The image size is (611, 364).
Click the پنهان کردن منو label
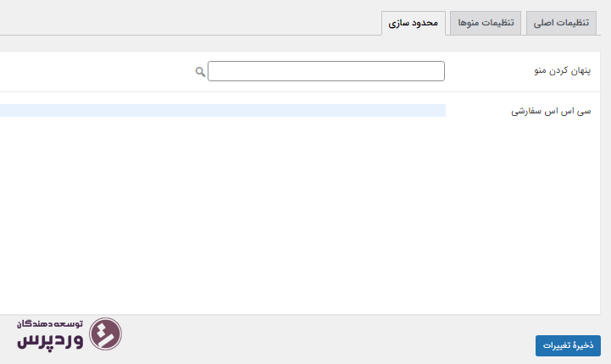tap(563, 71)
